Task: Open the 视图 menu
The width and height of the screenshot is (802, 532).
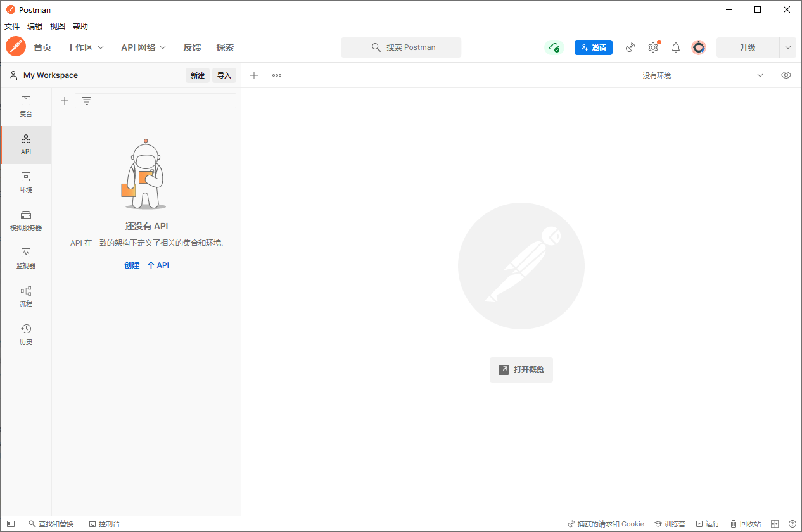Action: [x=58, y=27]
